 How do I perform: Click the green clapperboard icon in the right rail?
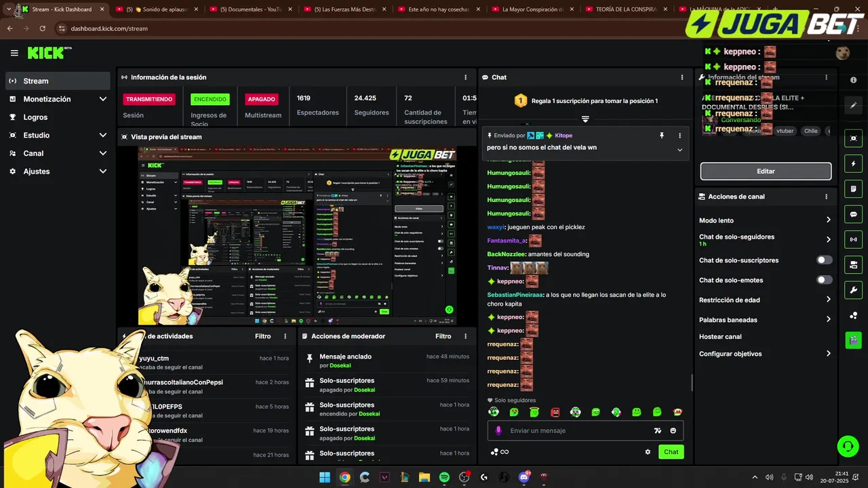coord(853,340)
